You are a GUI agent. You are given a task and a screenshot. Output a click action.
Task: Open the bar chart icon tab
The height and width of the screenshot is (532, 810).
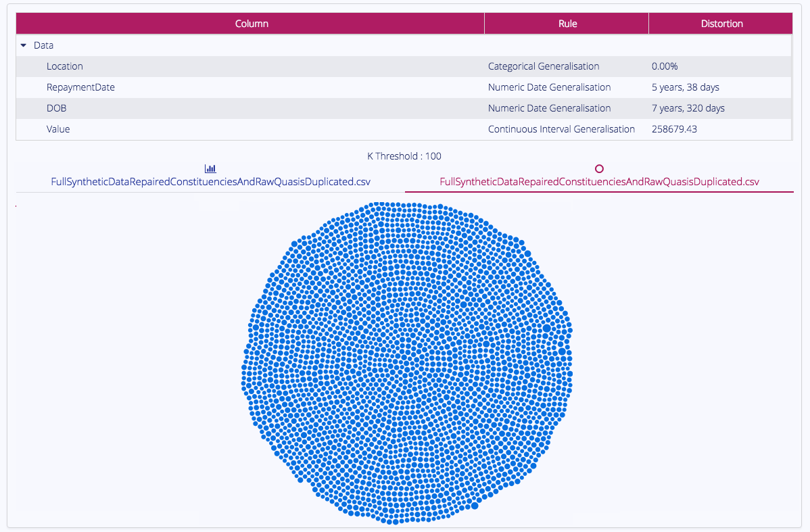coord(210,168)
